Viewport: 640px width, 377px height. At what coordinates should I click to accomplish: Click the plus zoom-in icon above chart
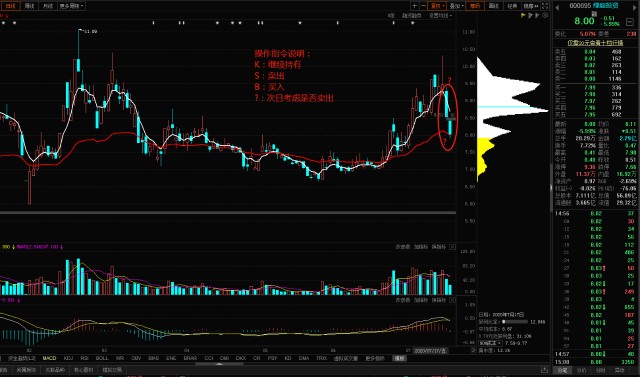(415, 6)
